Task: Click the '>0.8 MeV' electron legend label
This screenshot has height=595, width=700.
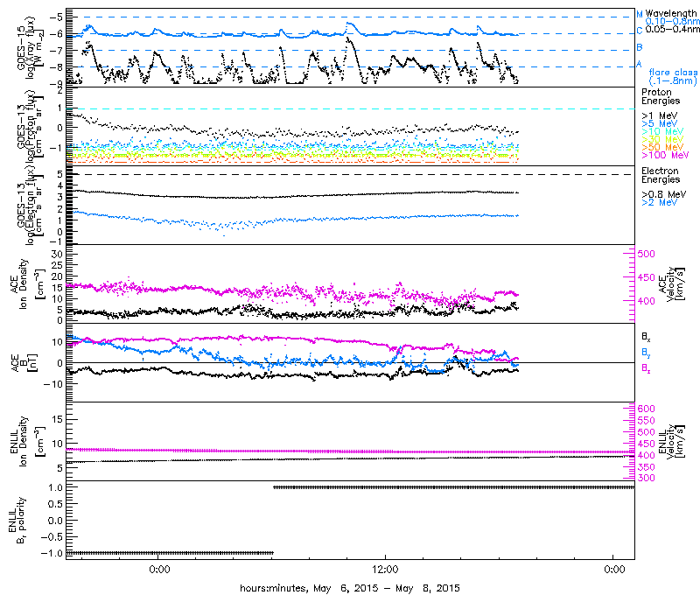Action: coord(664,194)
